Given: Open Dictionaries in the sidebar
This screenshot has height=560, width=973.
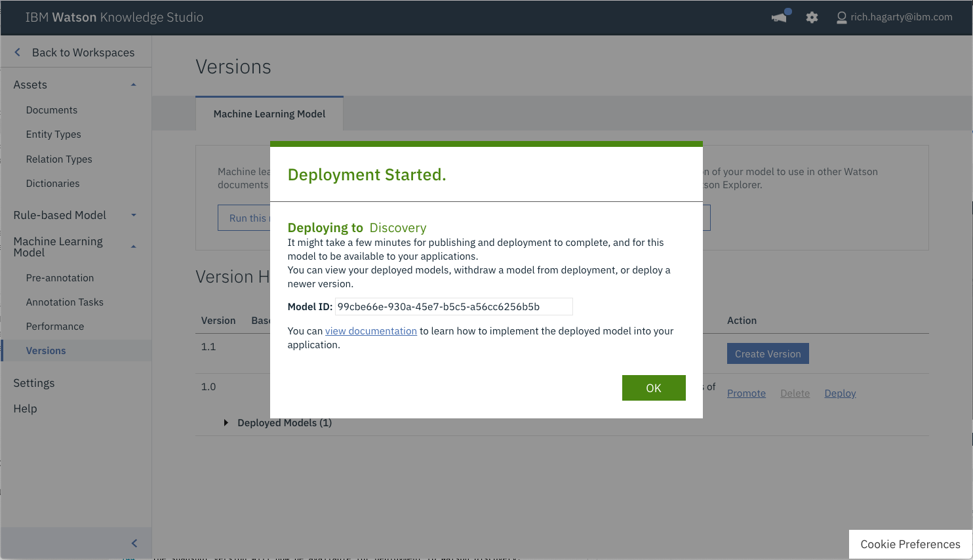Looking at the screenshot, I should (x=52, y=184).
